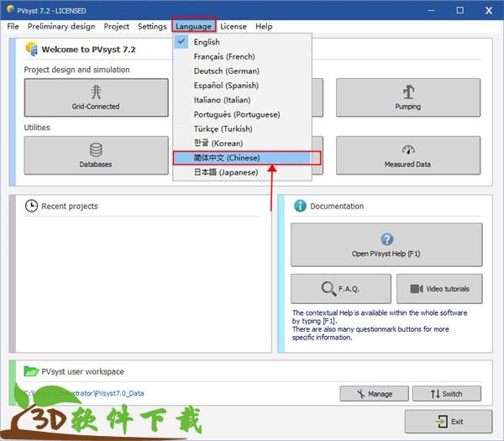Click the magnifier icon on F.A.Q.
Viewport: 504px width, 441px height.
[328, 289]
